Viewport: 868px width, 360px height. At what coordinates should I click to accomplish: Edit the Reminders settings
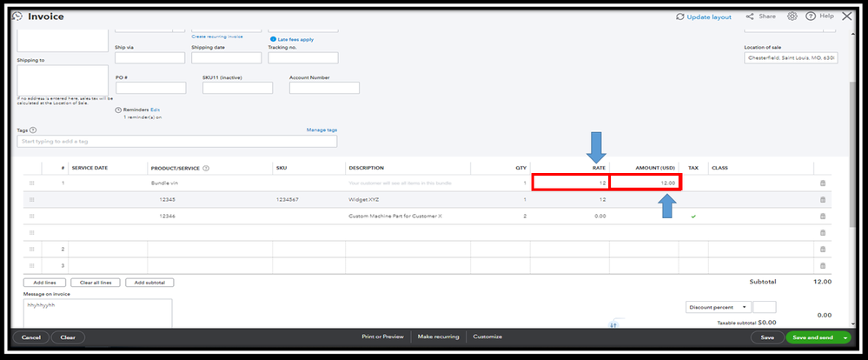pos(155,110)
